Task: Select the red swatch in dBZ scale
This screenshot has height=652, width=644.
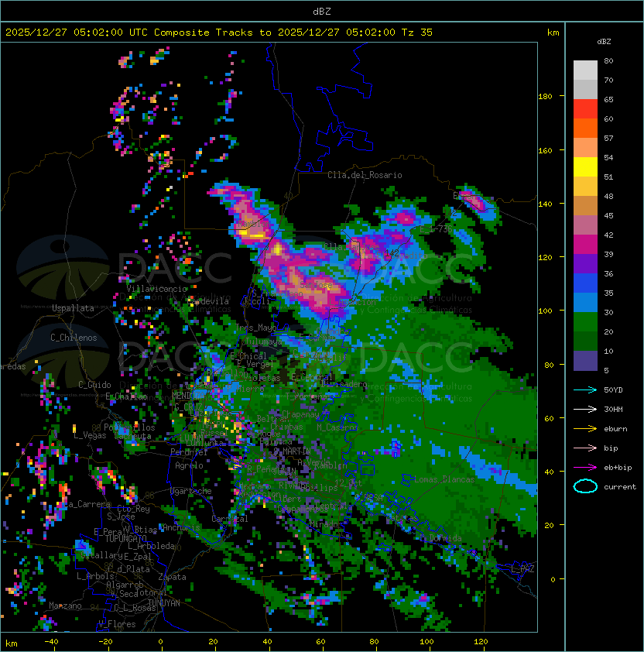Action: coord(585,109)
